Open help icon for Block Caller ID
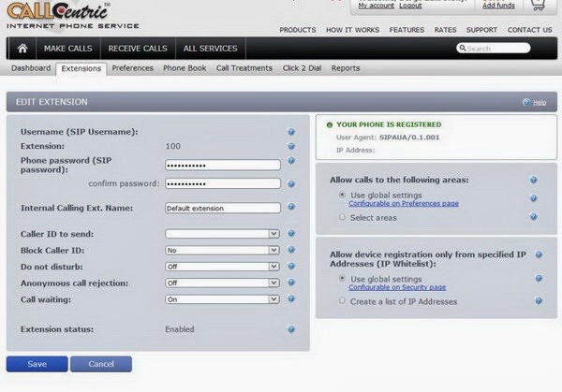Viewport: 562px width, 392px height. (x=291, y=250)
